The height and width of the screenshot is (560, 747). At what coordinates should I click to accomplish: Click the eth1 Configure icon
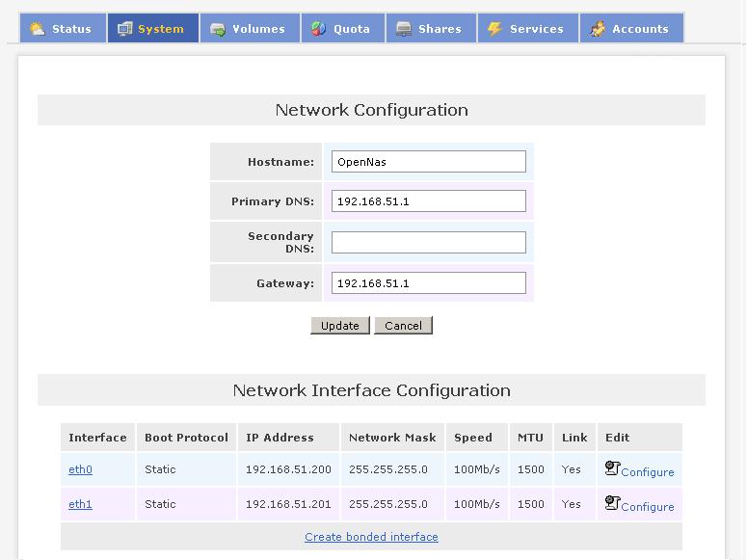point(612,502)
